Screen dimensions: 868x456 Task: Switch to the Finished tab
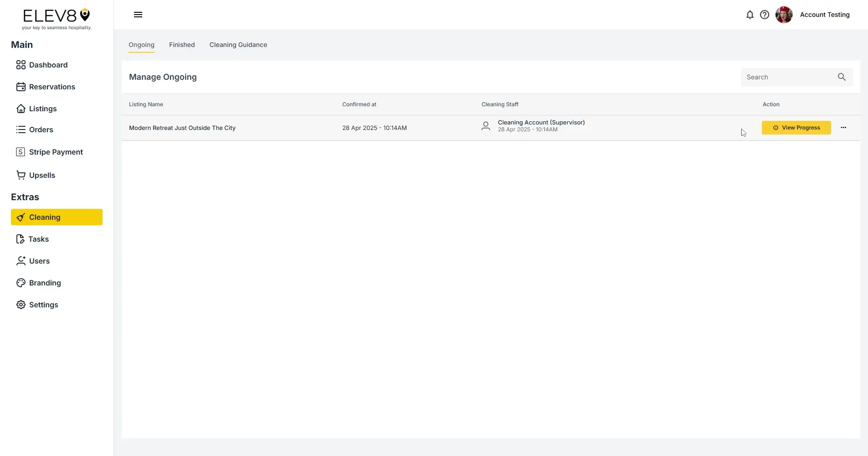[182, 45]
